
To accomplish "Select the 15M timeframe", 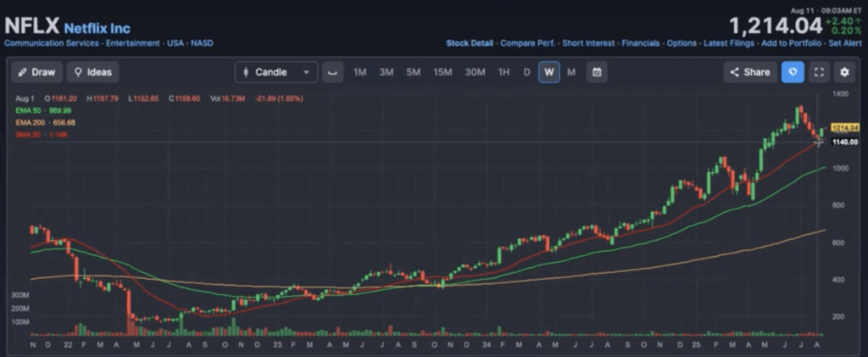I will 442,72.
